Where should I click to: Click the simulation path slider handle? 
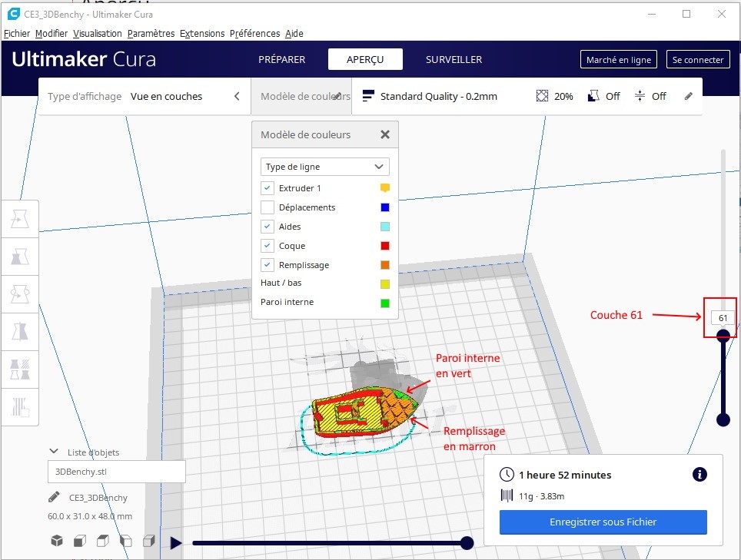pos(467,543)
